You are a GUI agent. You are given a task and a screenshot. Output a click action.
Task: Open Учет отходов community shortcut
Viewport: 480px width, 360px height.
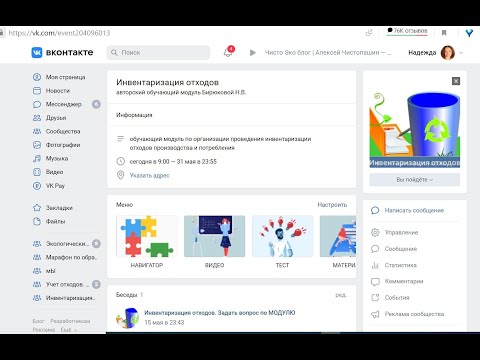67,284
